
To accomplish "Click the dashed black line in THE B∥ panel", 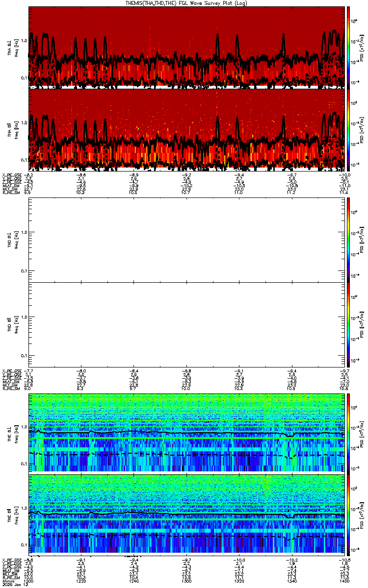I will pos(187,536).
